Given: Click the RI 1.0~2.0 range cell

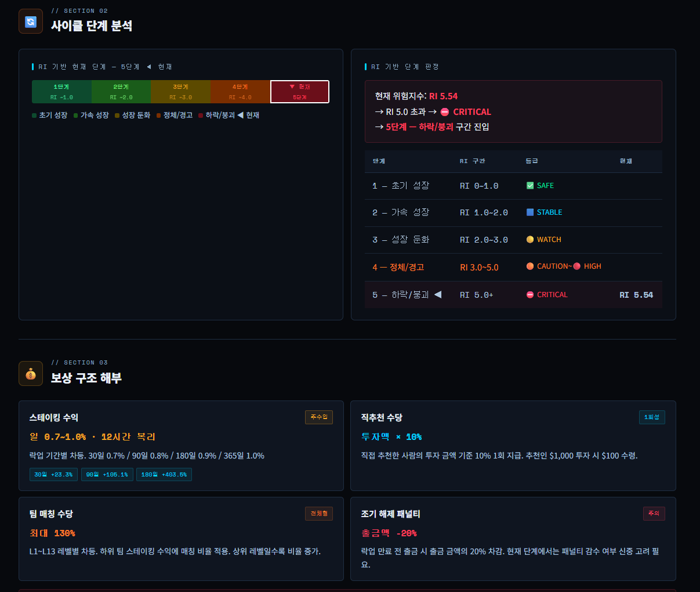Looking at the screenshot, I should [484, 213].
